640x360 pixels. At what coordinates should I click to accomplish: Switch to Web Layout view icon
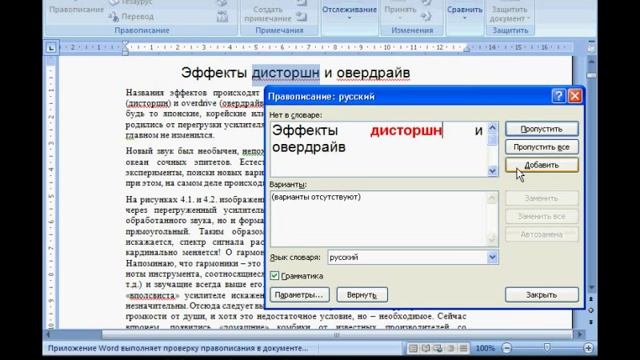[438, 348]
